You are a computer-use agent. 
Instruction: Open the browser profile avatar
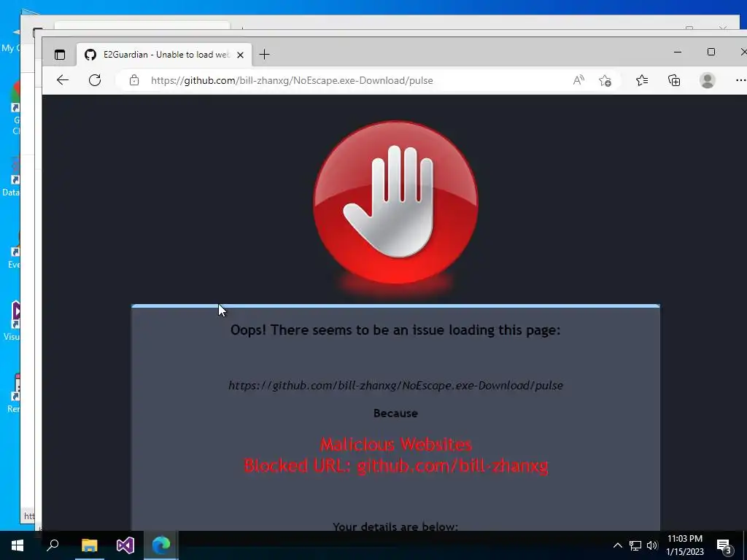tap(708, 80)
